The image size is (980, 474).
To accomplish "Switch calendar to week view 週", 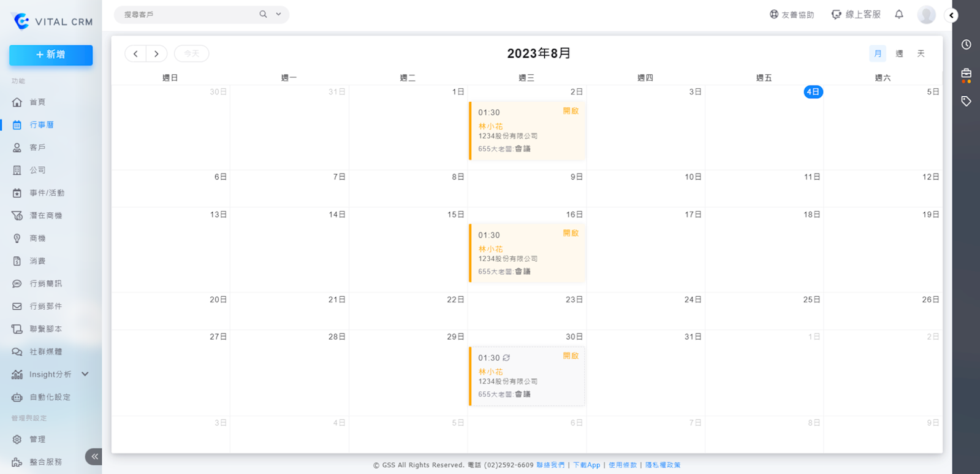I will (899, 54).
